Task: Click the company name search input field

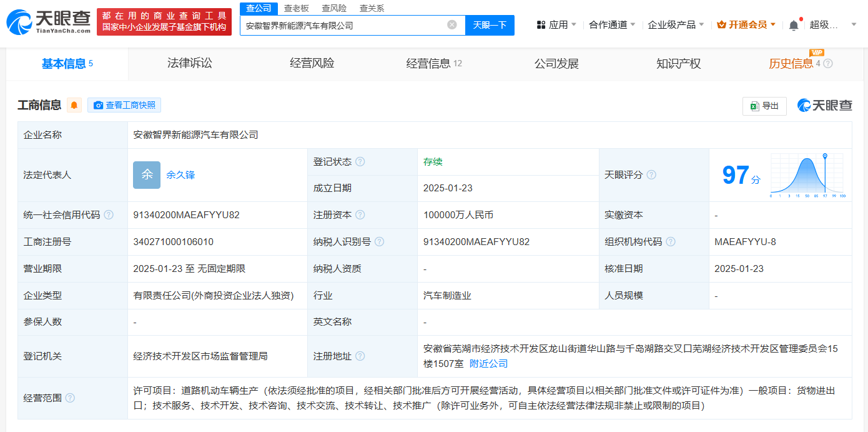Action: pyautogui.click(x=343, y=26)
